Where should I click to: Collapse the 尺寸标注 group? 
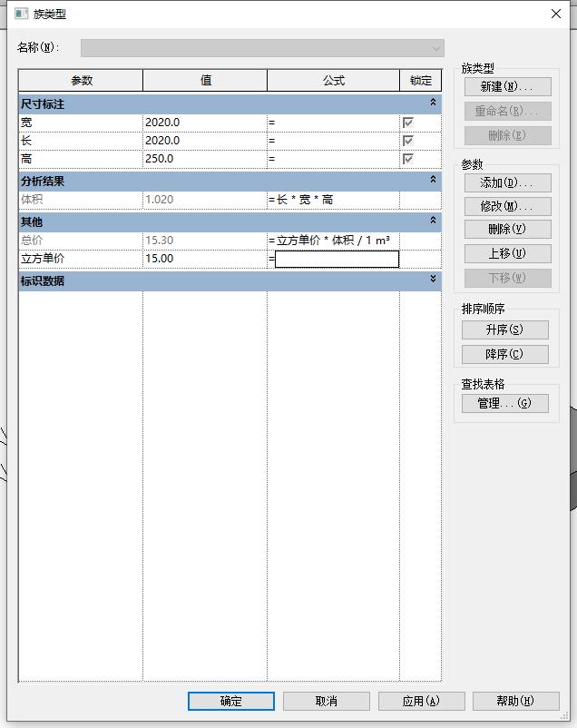433,103
